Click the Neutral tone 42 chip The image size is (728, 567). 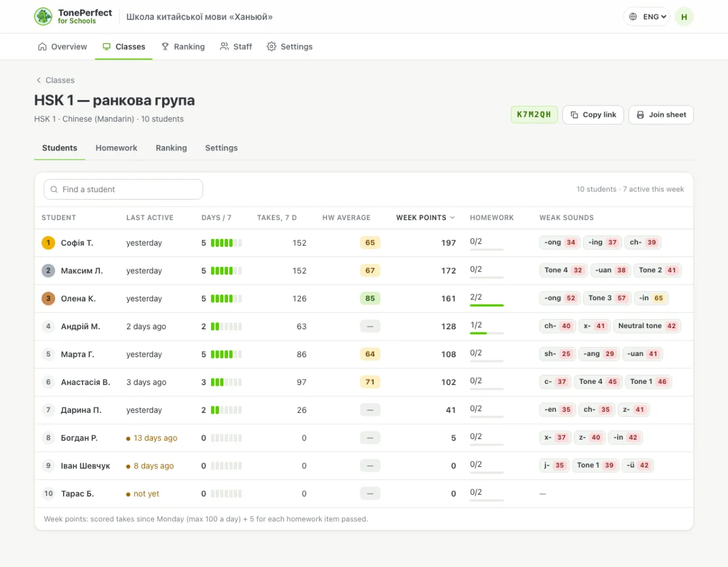(x=647, y=326)
